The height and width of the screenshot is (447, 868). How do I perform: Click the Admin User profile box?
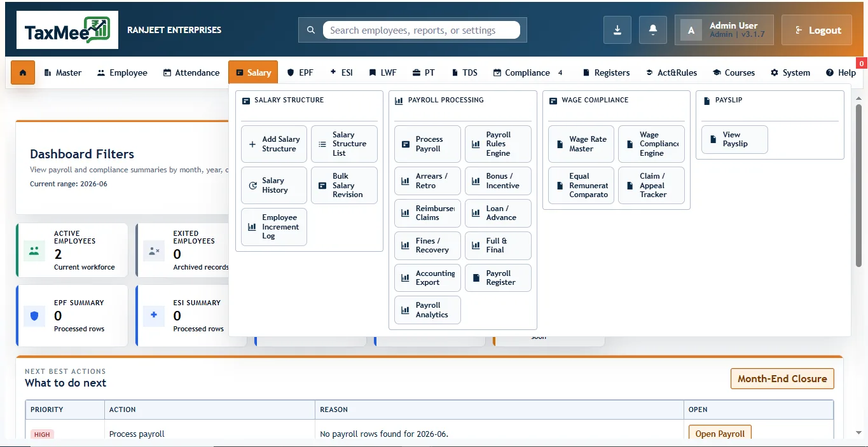(724, 30)
